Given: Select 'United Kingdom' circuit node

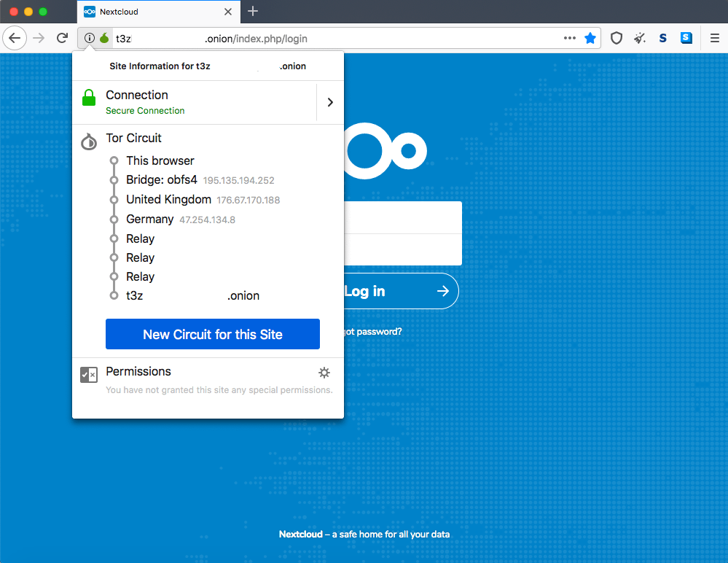Looking at the screenshot, I should [x=168, y=199].
